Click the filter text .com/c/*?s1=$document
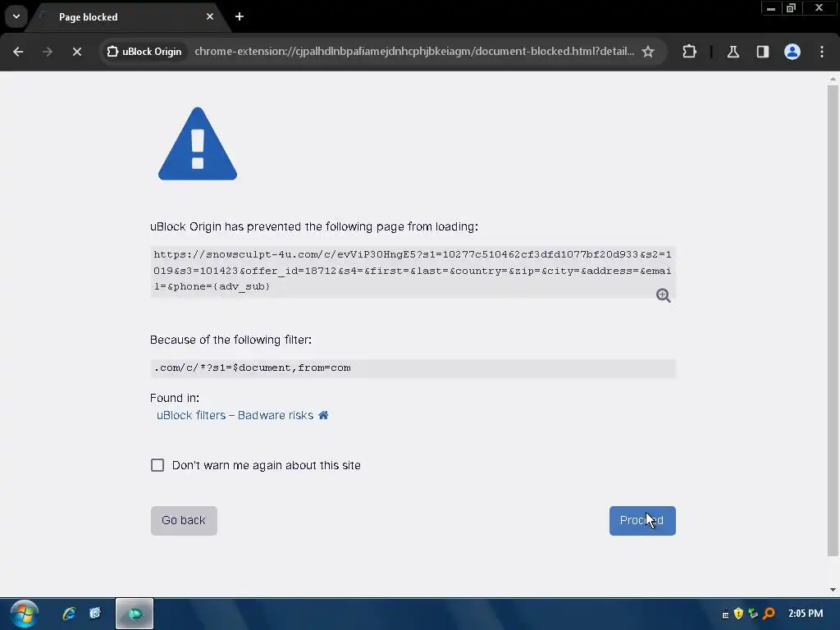 253,368
